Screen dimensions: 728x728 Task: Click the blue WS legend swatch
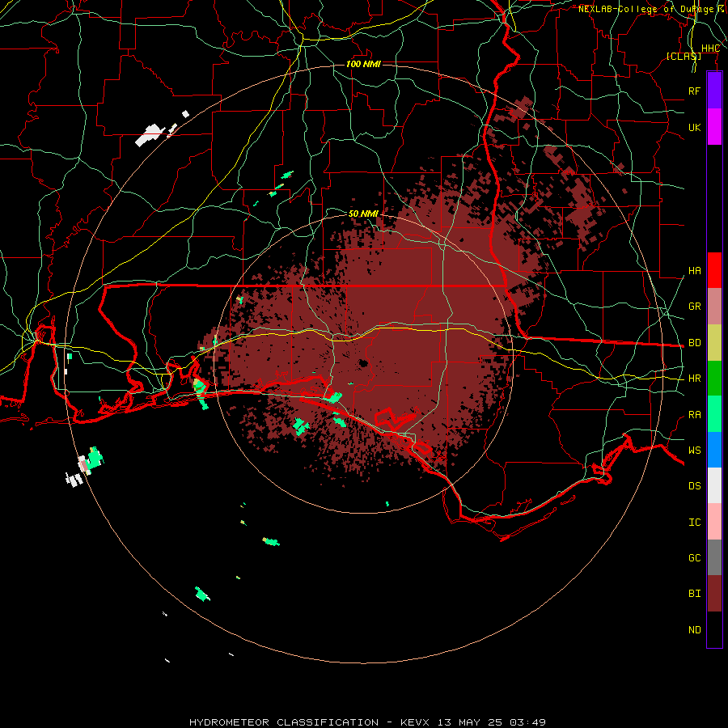click(x=714, y=450)
